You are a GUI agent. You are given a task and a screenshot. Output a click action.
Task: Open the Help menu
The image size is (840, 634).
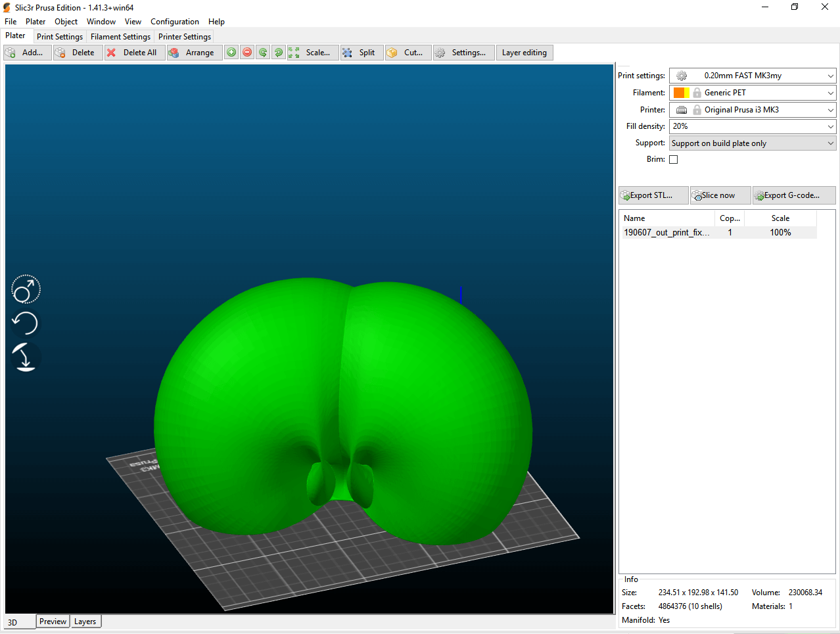(x=216, y=22)
